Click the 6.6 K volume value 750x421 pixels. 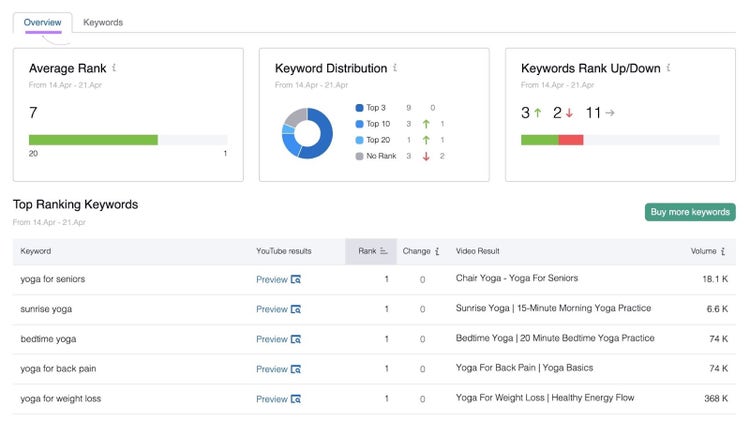coord(717,309)
